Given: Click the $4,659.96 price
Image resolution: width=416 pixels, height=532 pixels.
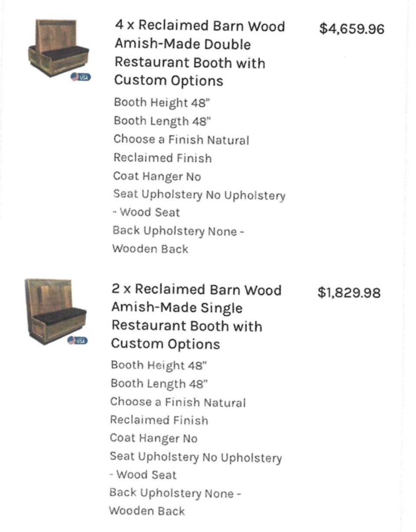Looking at the screenshot, I should tap(351, 29).
